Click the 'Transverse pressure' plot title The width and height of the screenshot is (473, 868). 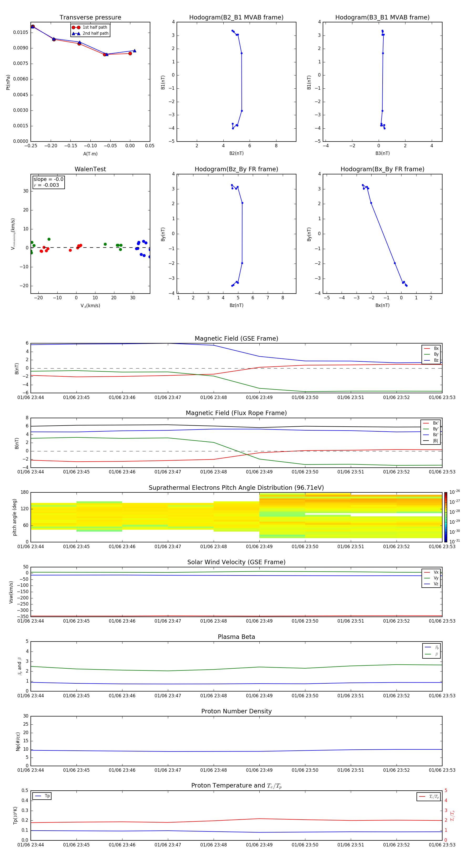click(x=90, y=17)
